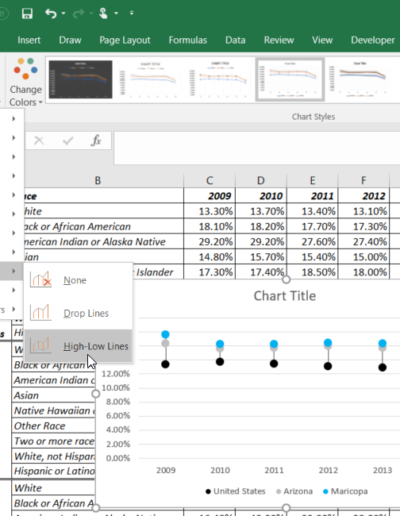Click the Insert Function fx icon
This screenshot has height=516, width=400.
pyautogui.click(x=96, y=141)
